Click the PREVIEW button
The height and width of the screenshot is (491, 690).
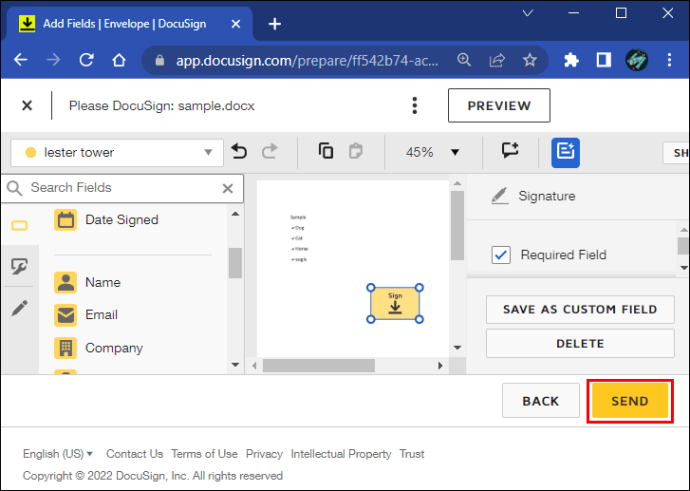[499, 106]
